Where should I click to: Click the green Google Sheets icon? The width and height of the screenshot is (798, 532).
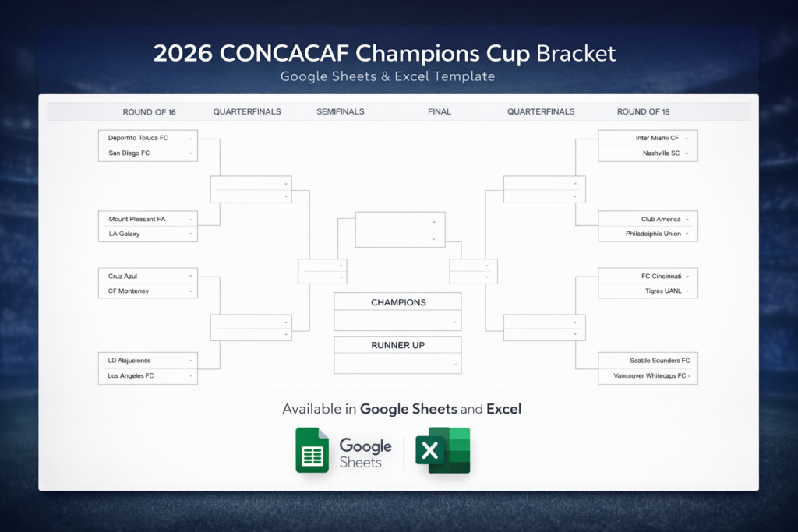(x=312, y=450)
